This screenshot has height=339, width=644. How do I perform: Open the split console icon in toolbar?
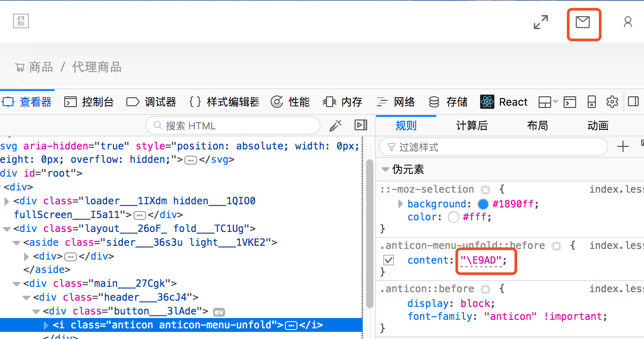(569, 102)
